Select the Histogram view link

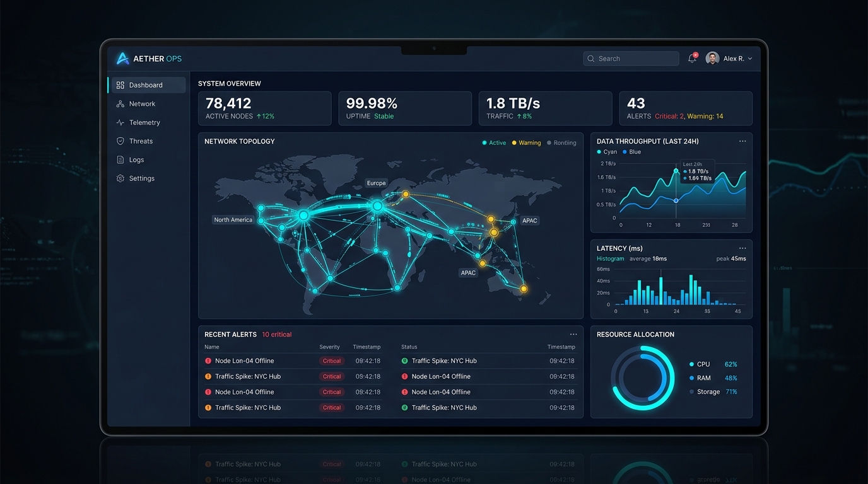coord(610,259)
